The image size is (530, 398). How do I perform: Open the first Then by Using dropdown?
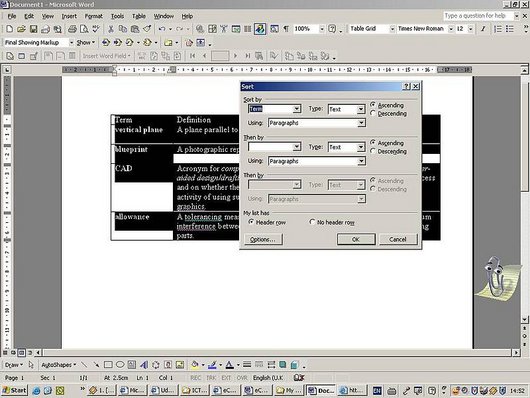click(x=361, y=161)
